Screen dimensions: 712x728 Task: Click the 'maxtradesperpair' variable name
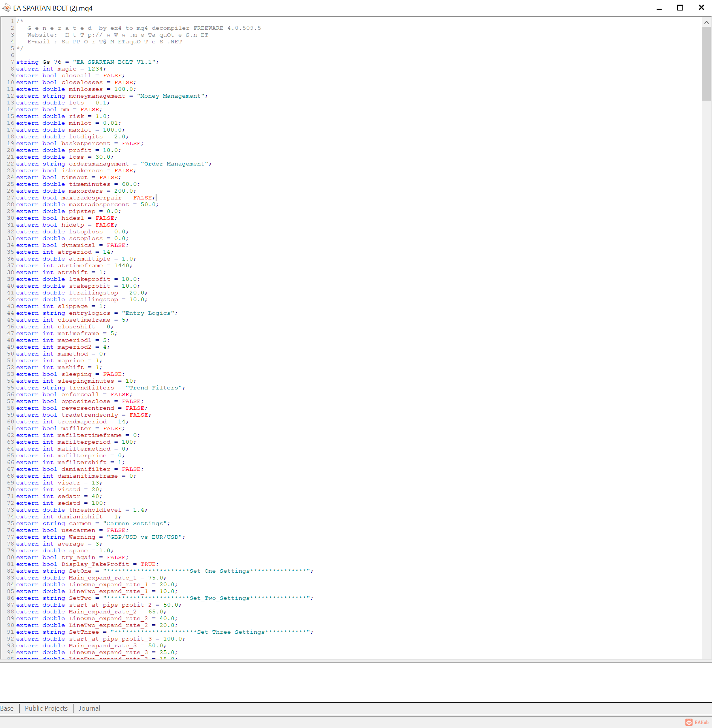coord(92,198)
